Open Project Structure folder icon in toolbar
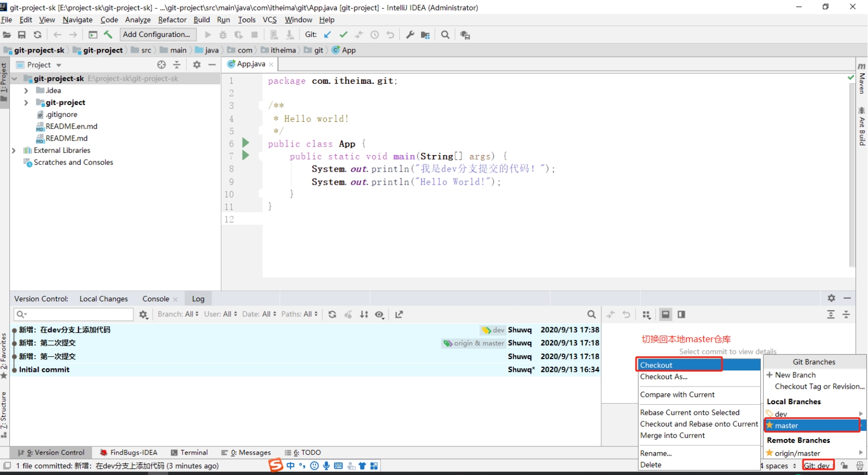 (425, 35)
